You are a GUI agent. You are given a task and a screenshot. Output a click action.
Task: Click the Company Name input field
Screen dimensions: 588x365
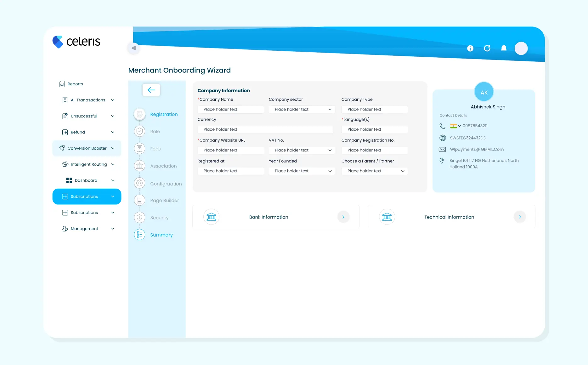(230, 110)
